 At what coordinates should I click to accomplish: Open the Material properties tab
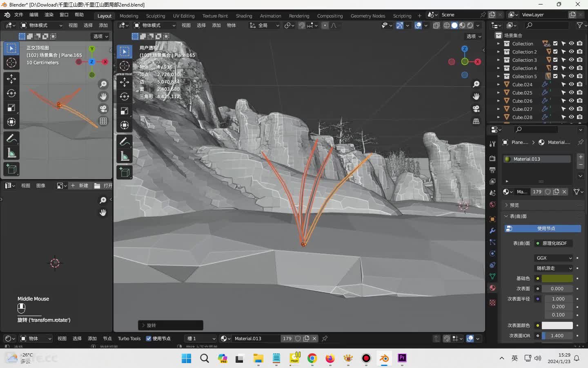(x=492, y=288)
